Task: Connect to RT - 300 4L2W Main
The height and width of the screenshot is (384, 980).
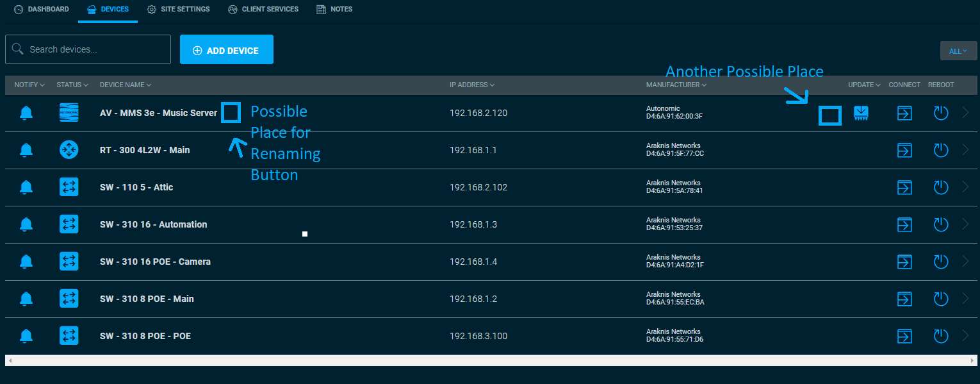Action: click(x=904, y=151)
